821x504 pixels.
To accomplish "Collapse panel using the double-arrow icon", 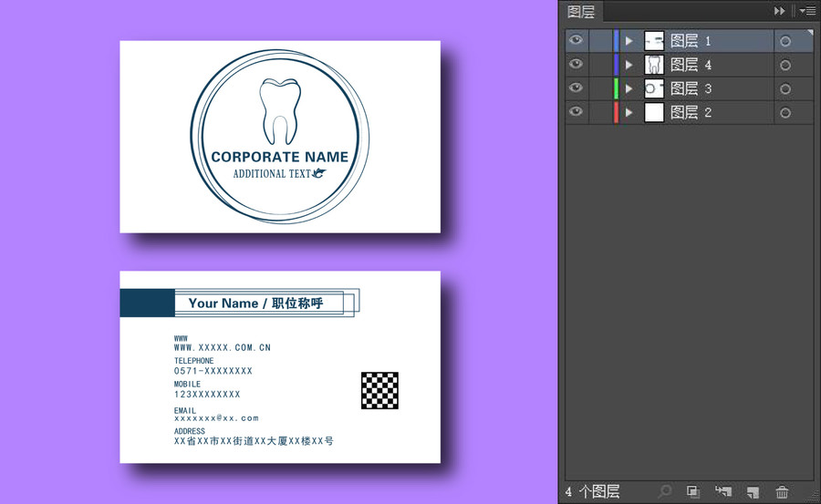I will tap(779, 10).
